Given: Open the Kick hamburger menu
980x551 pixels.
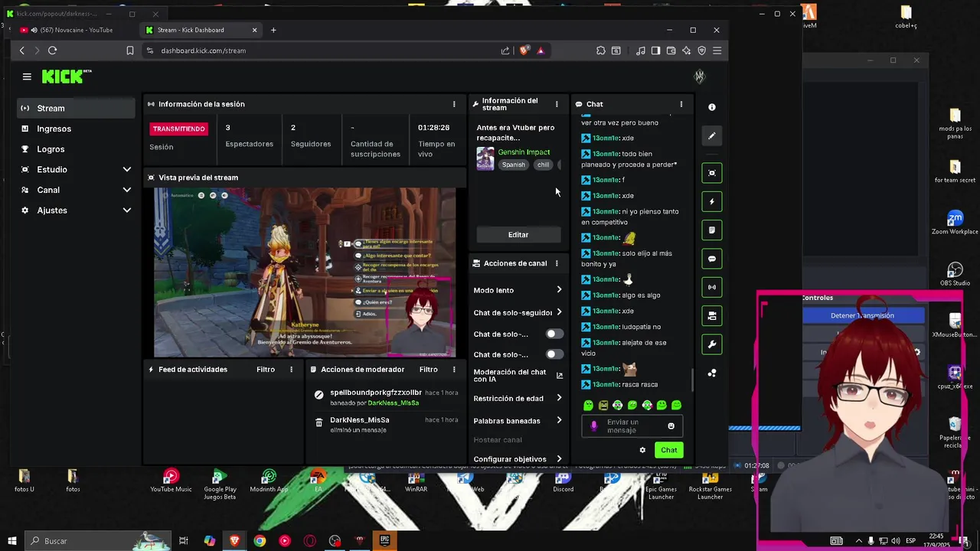Looking at the screenshot, I should click(27, 77).
